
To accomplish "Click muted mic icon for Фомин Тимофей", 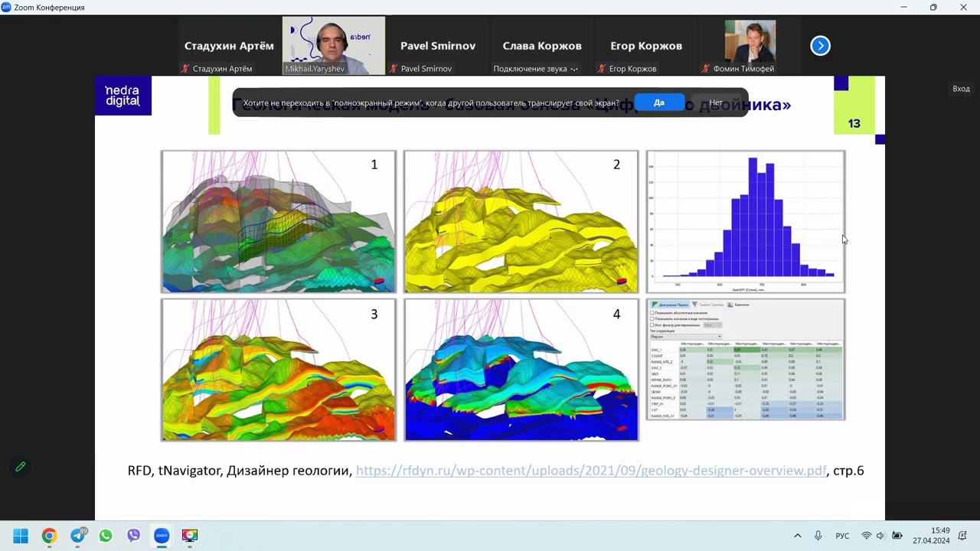I will [x=706, y=69].
